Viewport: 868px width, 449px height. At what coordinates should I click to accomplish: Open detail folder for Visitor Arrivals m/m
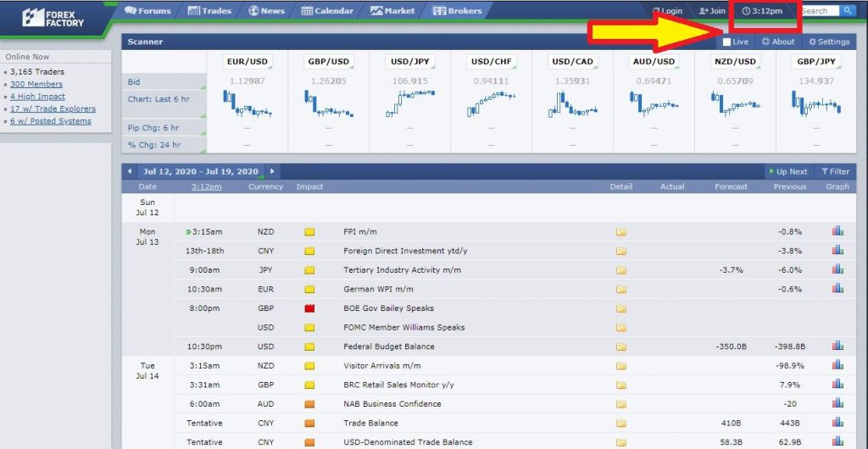tap(621, 365)
